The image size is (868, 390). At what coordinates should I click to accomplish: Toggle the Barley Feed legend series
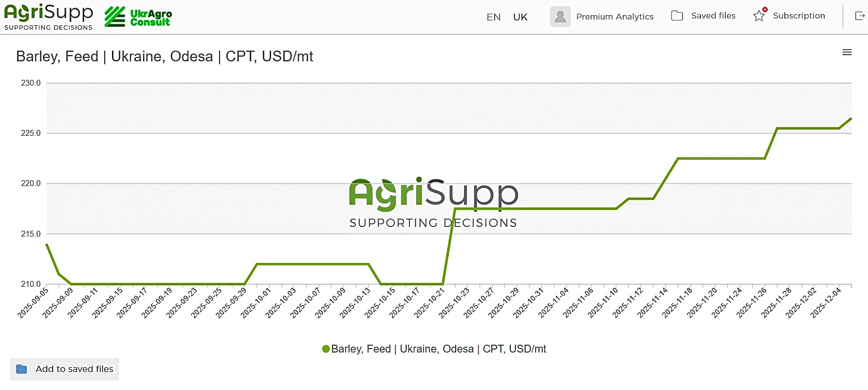coord(438,349)
